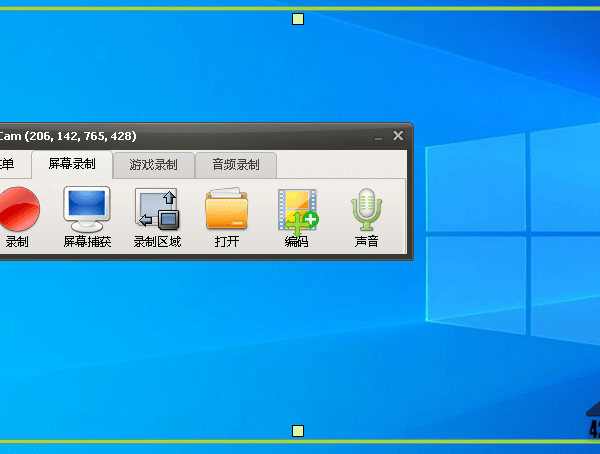Viewport: 600px width, 454px height.
Task: Minimize the Cam recorder window
Action: (x=378, y=136)
